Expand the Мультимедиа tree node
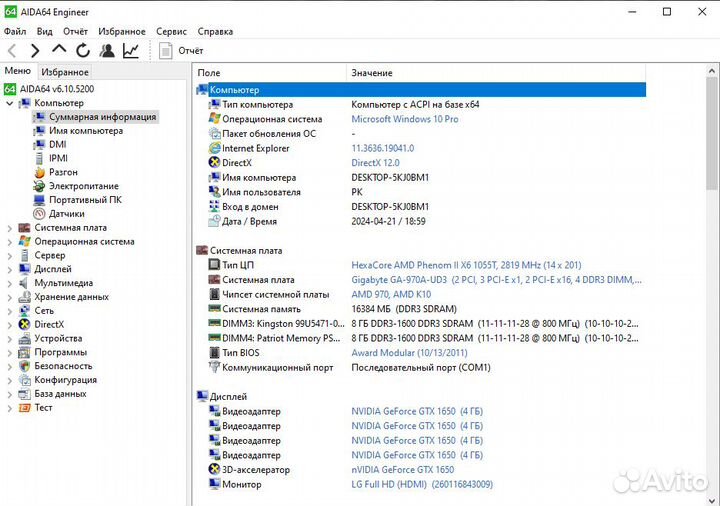Viewport: 720px width, 506px height. pyautogui.click(x=10, y=283)
